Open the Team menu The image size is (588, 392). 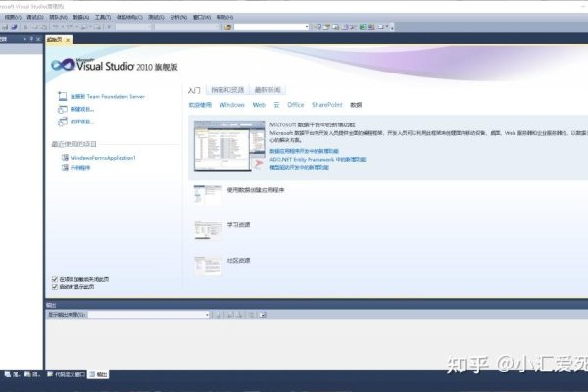tap(58, 17)
